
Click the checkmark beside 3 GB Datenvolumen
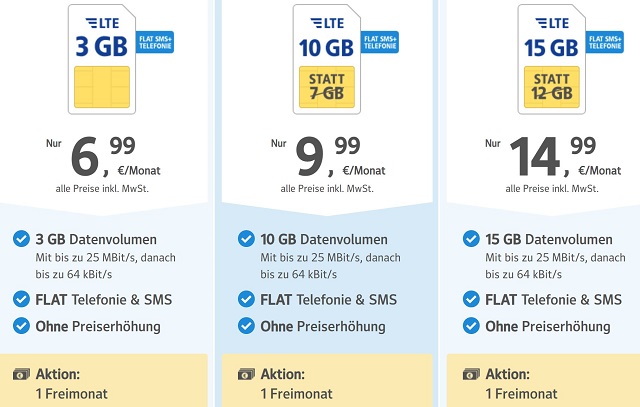click(20, 239)
